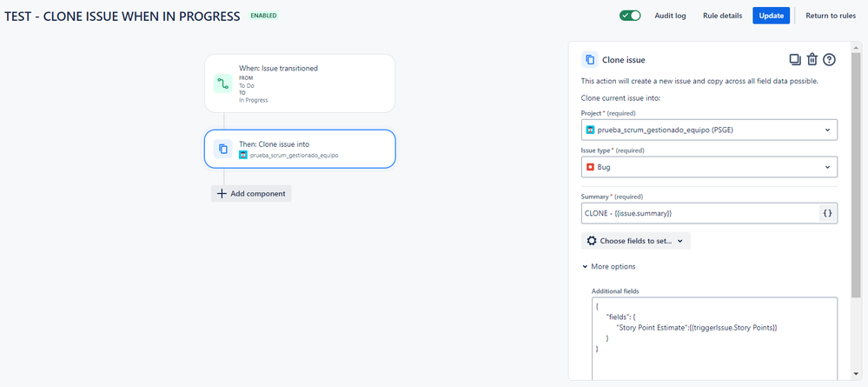868x387 pixels.
Task: Open Rule details
Action: tap(722, 16)
